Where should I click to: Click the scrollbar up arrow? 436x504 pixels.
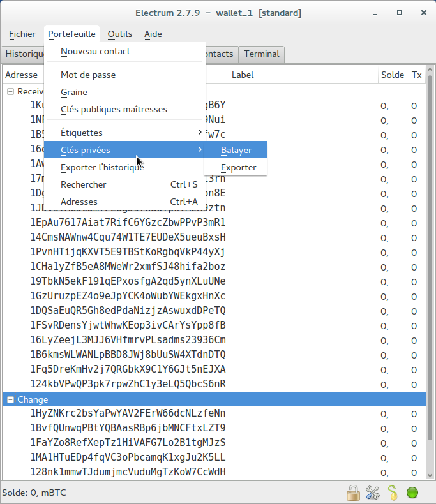tap(430, 69)
